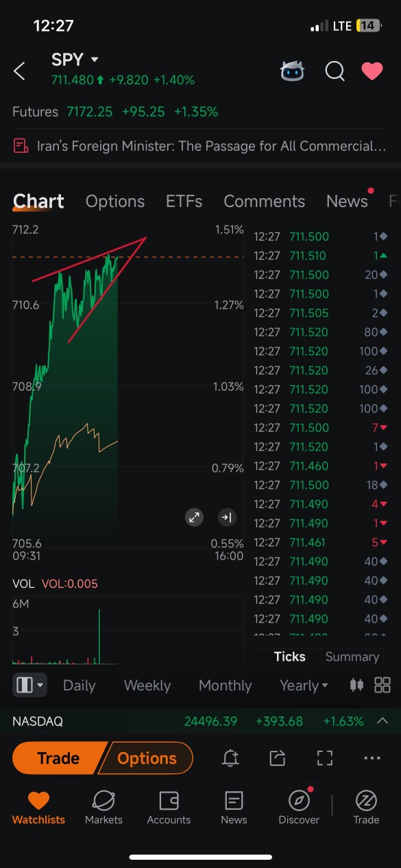Viewport: 401px width, 868px height.
Task: Collapse tick panel with arrow-bar icon
Action: pos(227,518)
